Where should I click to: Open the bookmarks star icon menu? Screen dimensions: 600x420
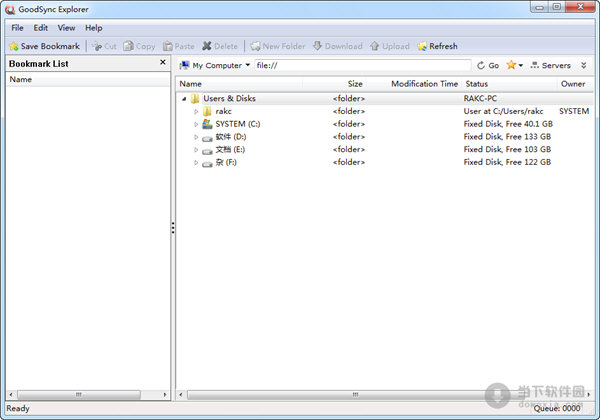click(x=511, y=65)
